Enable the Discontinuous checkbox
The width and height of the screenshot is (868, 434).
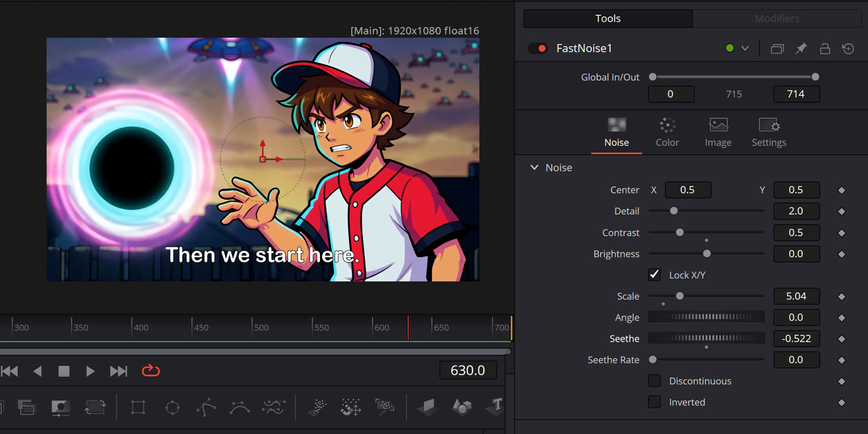pos(654,381)
